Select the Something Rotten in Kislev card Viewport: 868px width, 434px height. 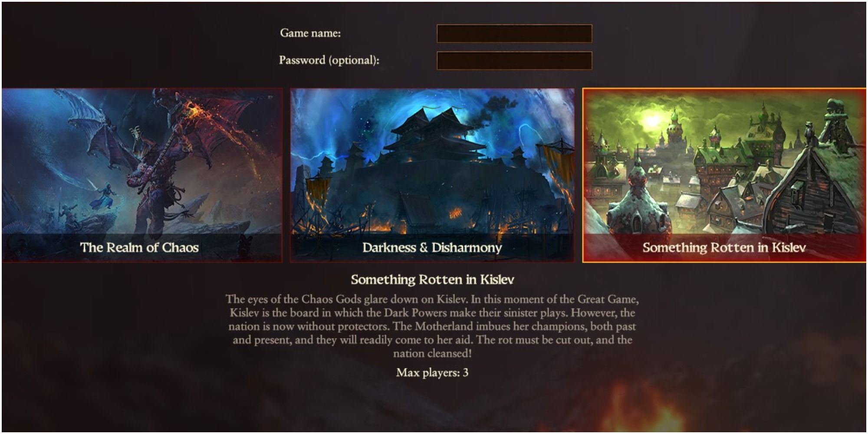point(724,175)
